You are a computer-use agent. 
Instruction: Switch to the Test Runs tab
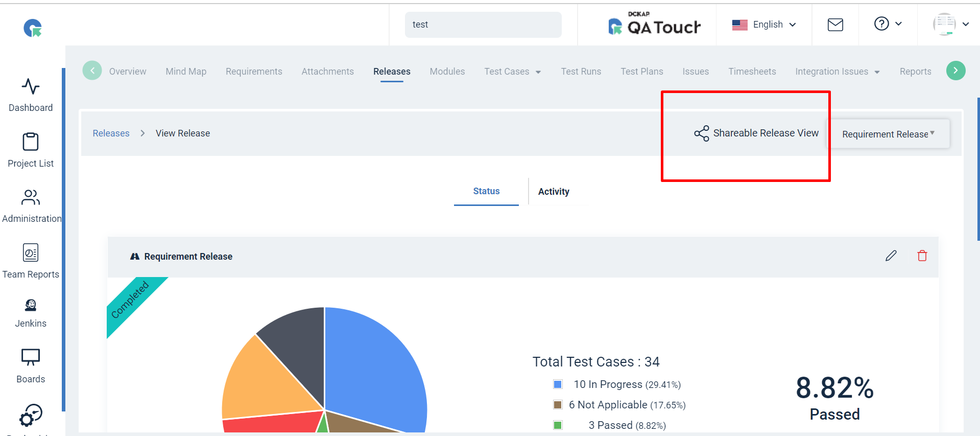pos(581,72)
